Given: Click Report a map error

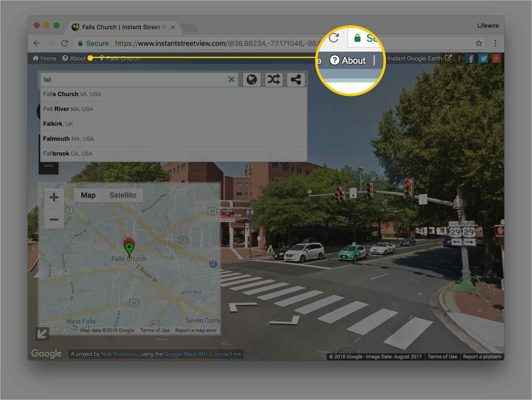Looking at the screenshot, I should (196, 330).
